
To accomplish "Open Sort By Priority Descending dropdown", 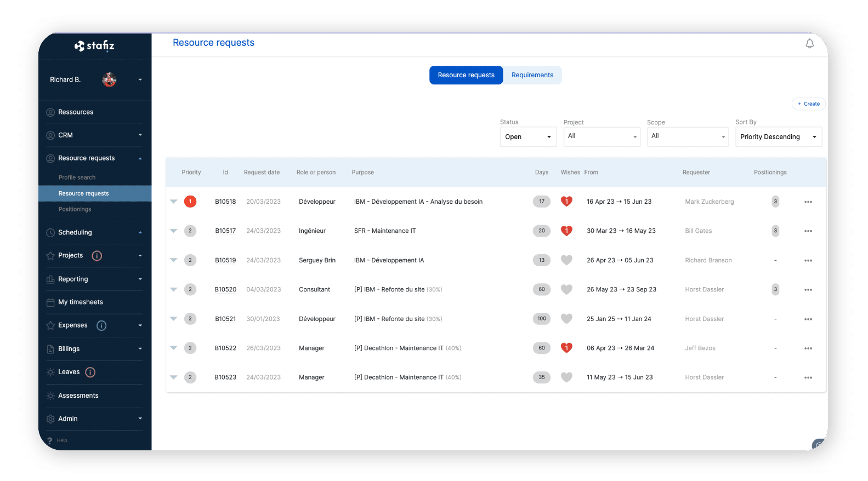I will coord(778,137).
